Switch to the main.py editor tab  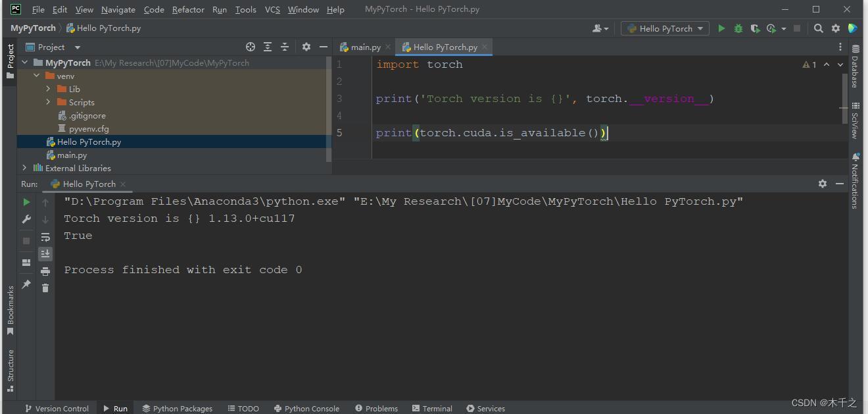[x=363, y=47]
